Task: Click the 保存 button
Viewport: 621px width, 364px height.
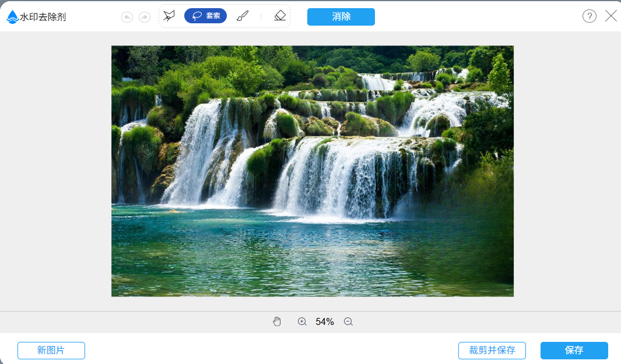Action: pyautogui.click(x=574, y=351)
